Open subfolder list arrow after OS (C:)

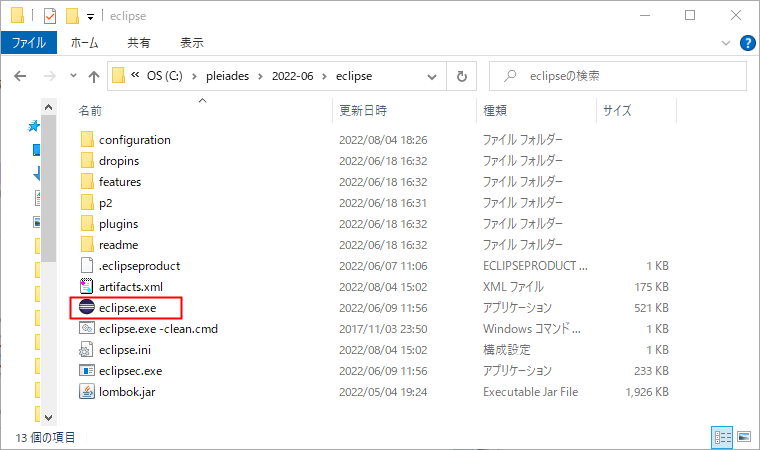coord(194,77)
